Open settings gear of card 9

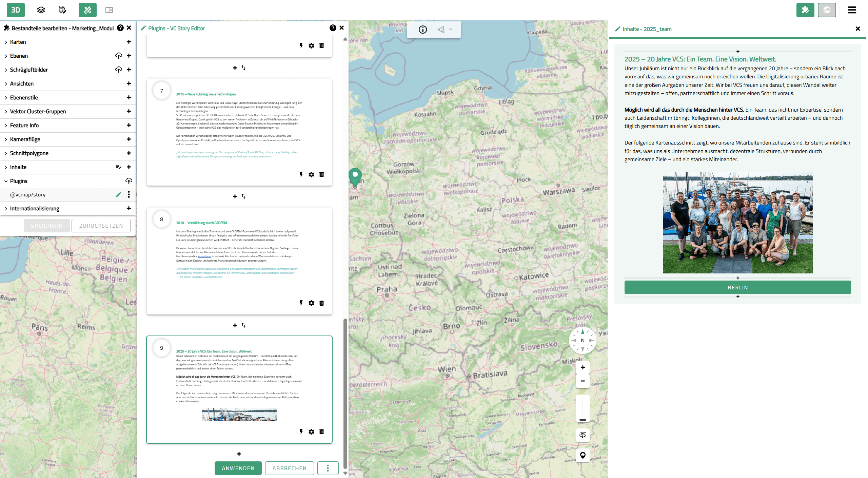point(311,432)
